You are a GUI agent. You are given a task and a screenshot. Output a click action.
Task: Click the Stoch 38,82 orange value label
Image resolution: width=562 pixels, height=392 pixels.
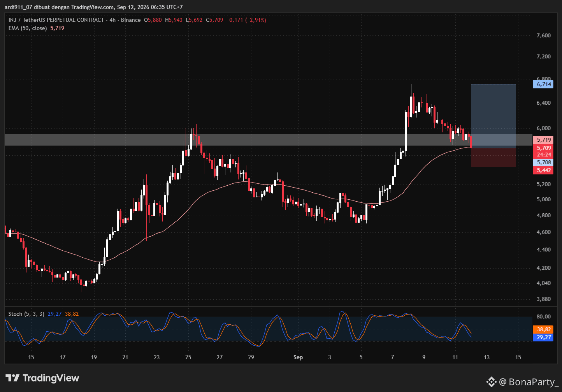tap(544, 329)
